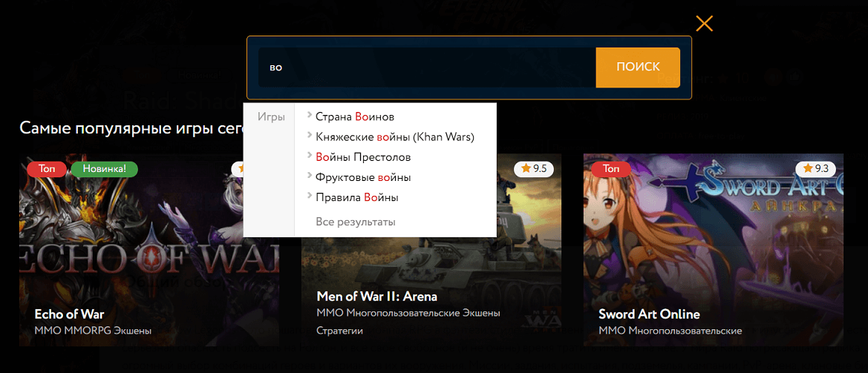Image resolution: width=868 pixels, height=373 pixels.
Task: Close the search overlay with orange X
Action: 704,24
